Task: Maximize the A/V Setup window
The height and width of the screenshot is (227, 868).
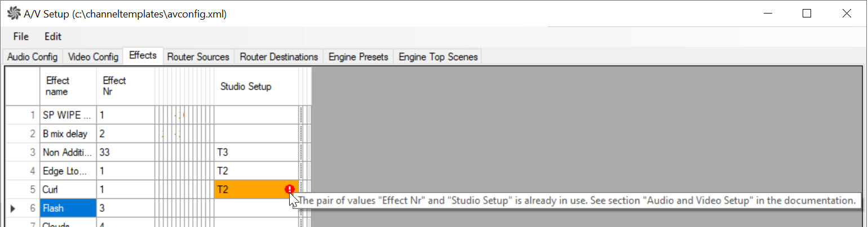Action: (x=807, y=14)
